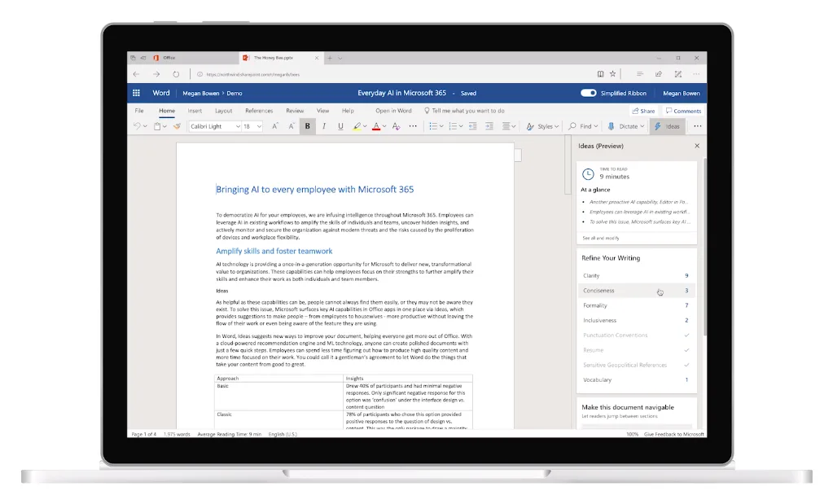Screen dimensions: 833x504
Task: Switch to the Layout tab
Action: [x=224, y=111]
